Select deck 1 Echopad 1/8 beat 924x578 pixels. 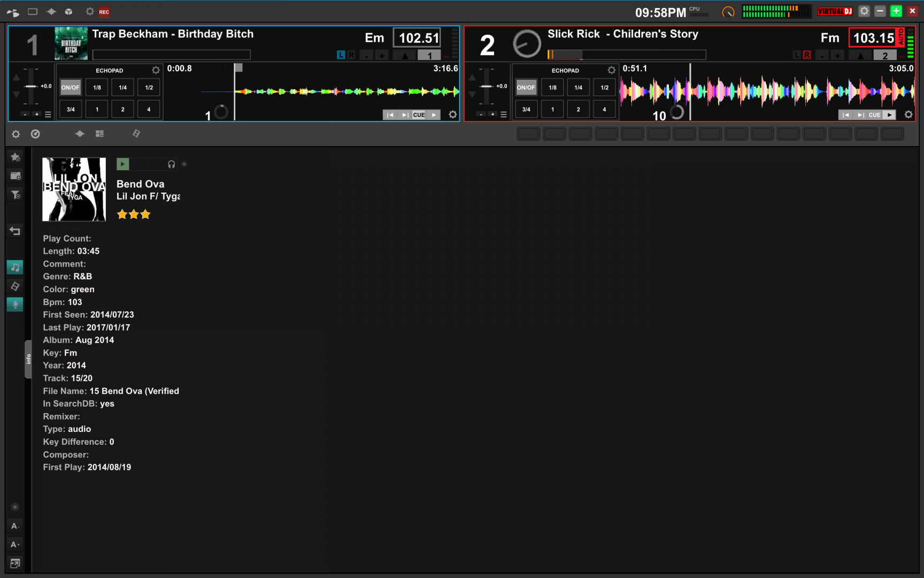[x=97, y=87]
